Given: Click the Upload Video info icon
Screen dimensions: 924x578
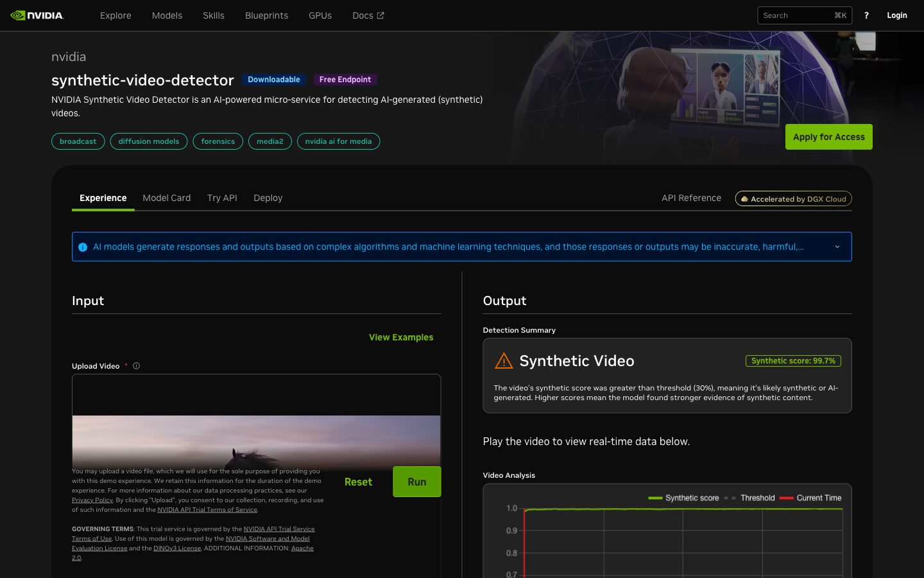Looking at the screenshot, I should [x=136, y=366].
